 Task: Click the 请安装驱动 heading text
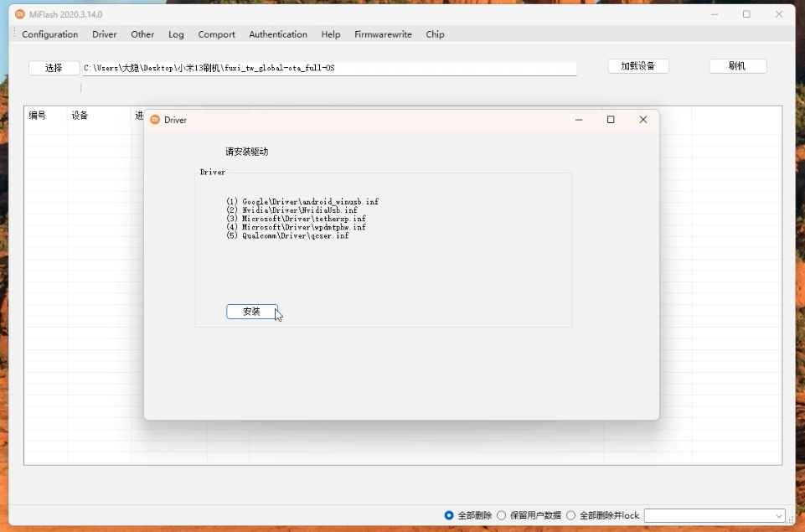click(247, 152)
